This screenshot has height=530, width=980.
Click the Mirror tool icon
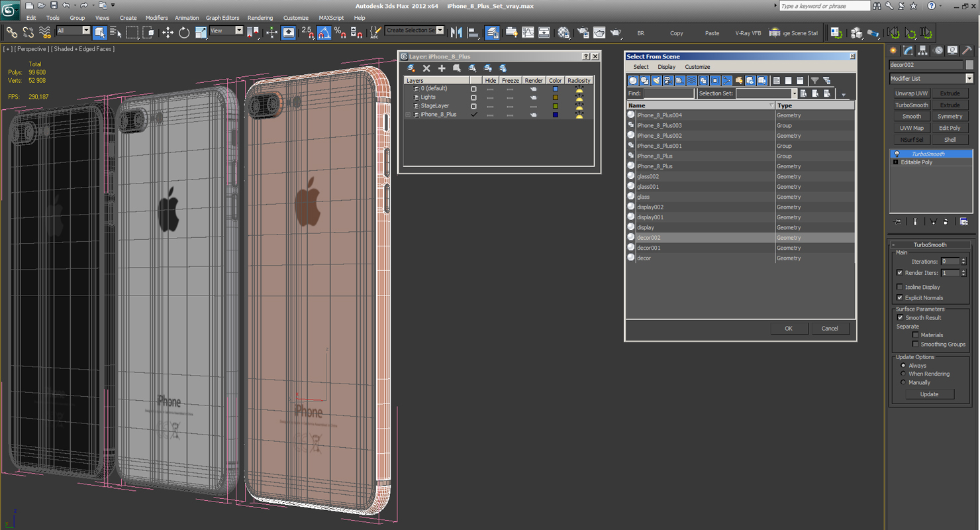click(x=456, y=32)
